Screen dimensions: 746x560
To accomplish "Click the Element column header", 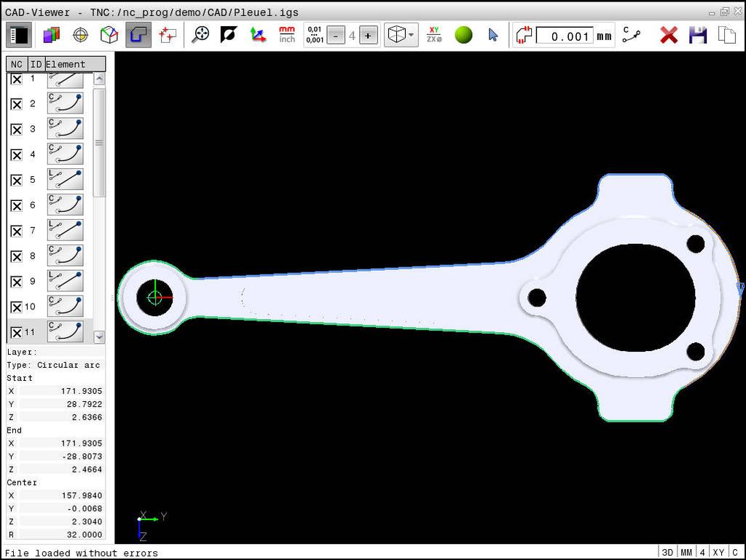I will click(75, 64).
